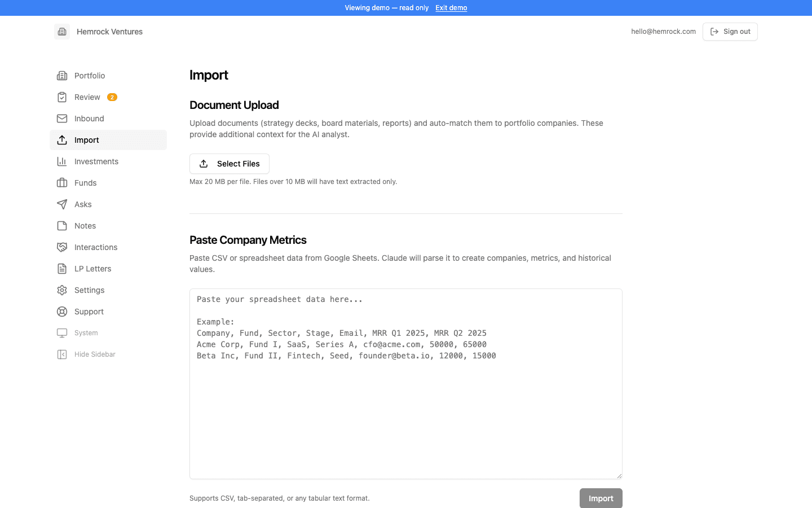Select the active Import nav label
The image size is (812, 508).
click(x=87, y=140)
